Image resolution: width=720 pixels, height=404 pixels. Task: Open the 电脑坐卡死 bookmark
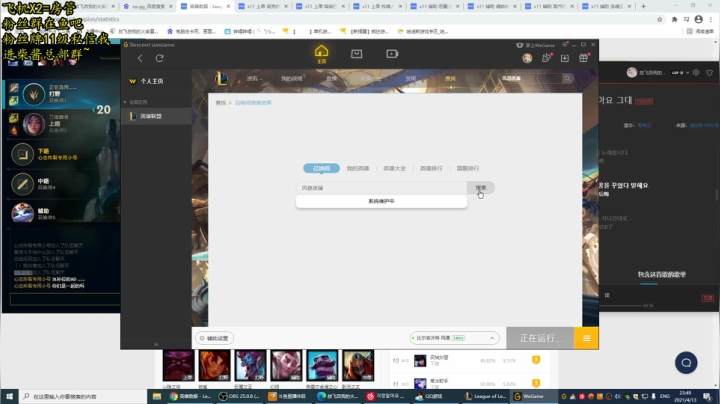(x=191, y=32)
